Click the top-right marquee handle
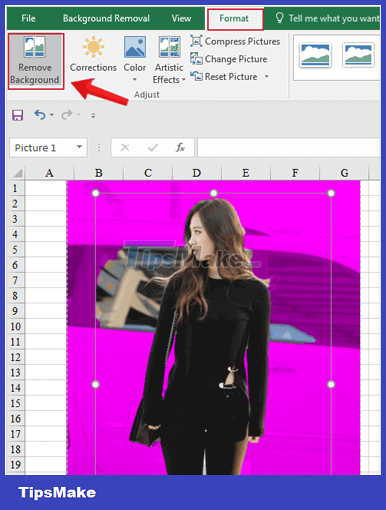 click(x=331, y=193)
